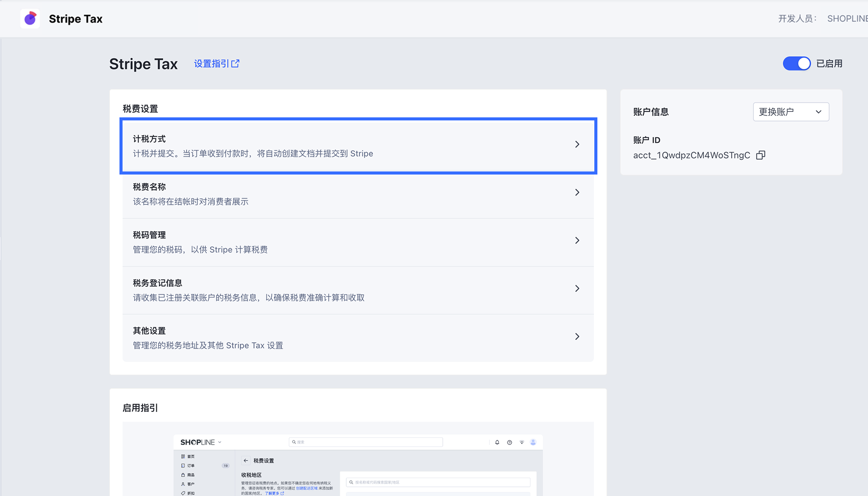Click the 账户信息 panel heading

651,112
